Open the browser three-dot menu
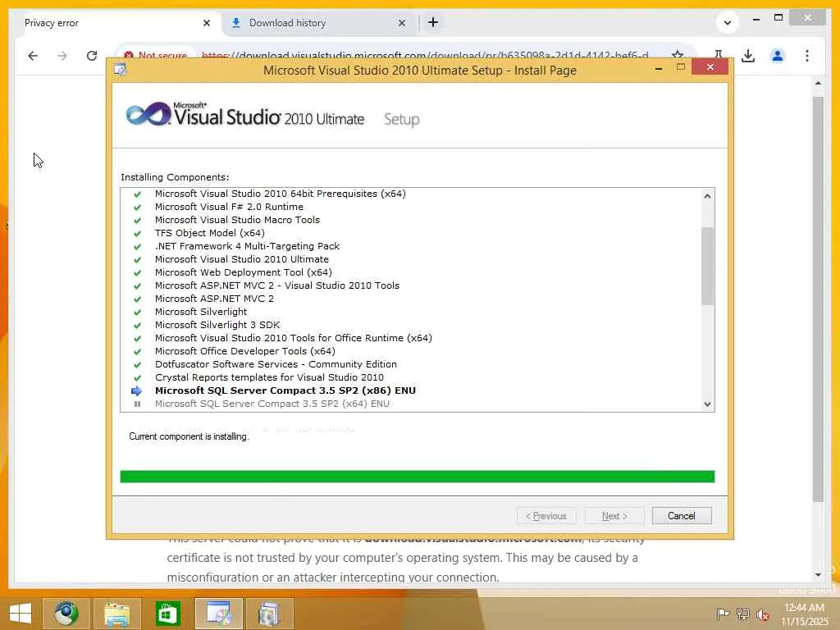The height and width of the screenshot is (630, 840). tap(807, 56)
